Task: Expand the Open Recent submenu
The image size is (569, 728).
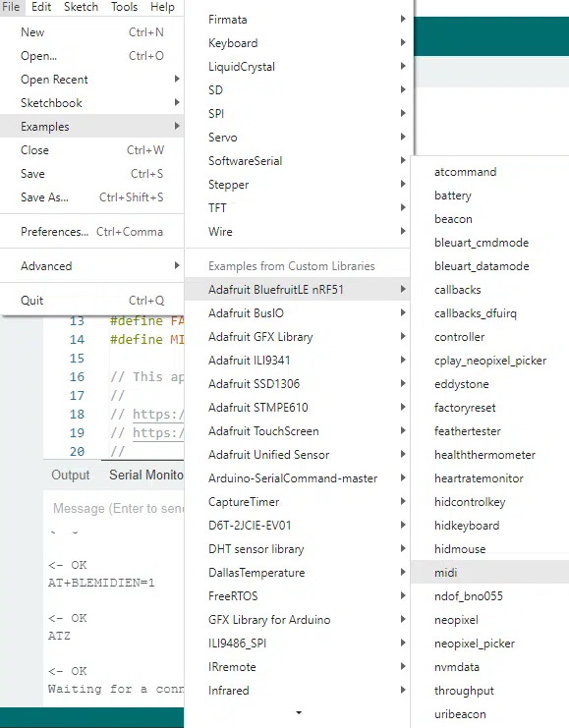Action: [x=92, y=80]
